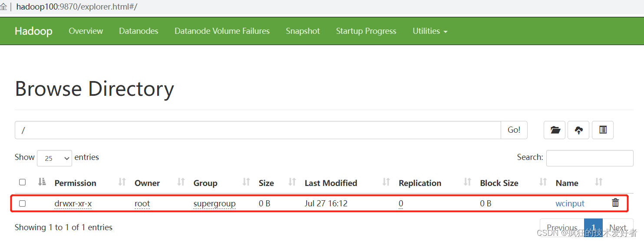Sort by Owner column arrows icon
This screenshot has width=644, height=241.
click(x=181, y=182)
